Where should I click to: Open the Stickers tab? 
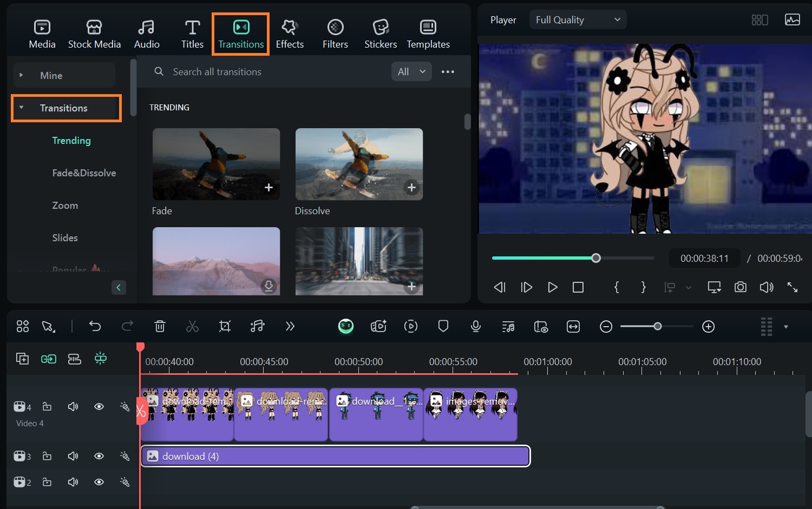coord(381,34)
